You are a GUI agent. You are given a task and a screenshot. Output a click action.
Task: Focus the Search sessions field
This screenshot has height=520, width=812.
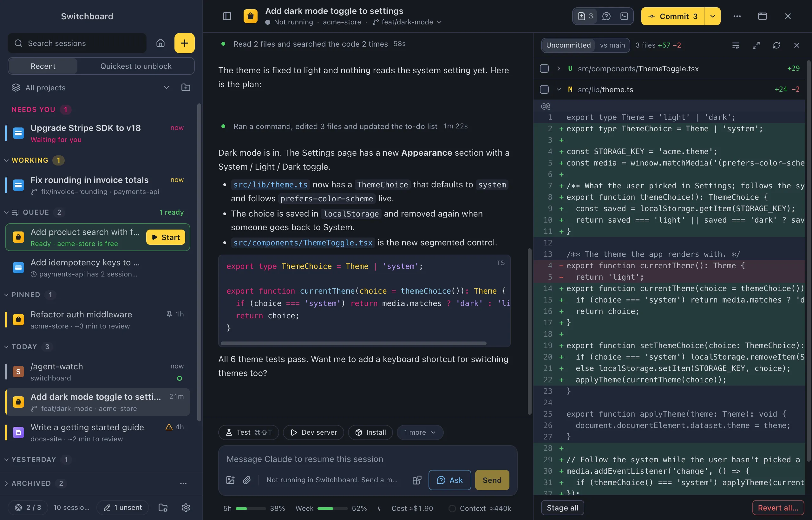pos(77,43)
